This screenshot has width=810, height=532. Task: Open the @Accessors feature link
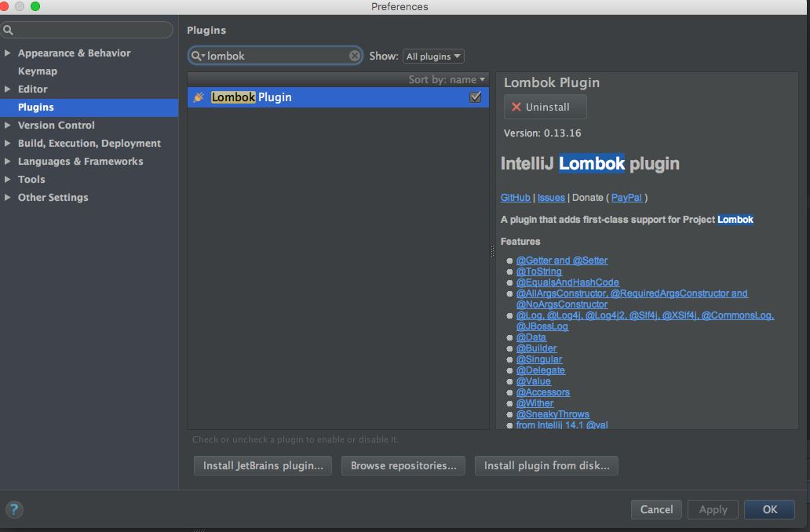coord(543,392)
